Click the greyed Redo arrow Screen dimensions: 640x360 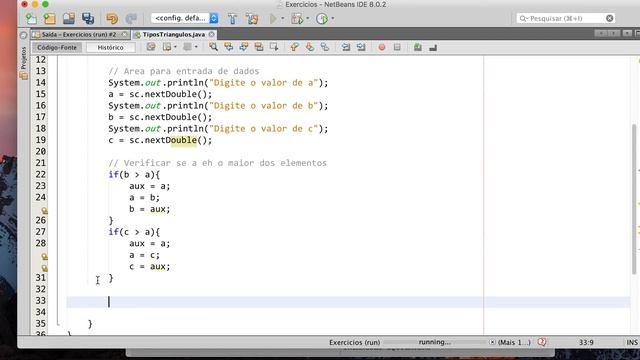[x=131, y=18]
